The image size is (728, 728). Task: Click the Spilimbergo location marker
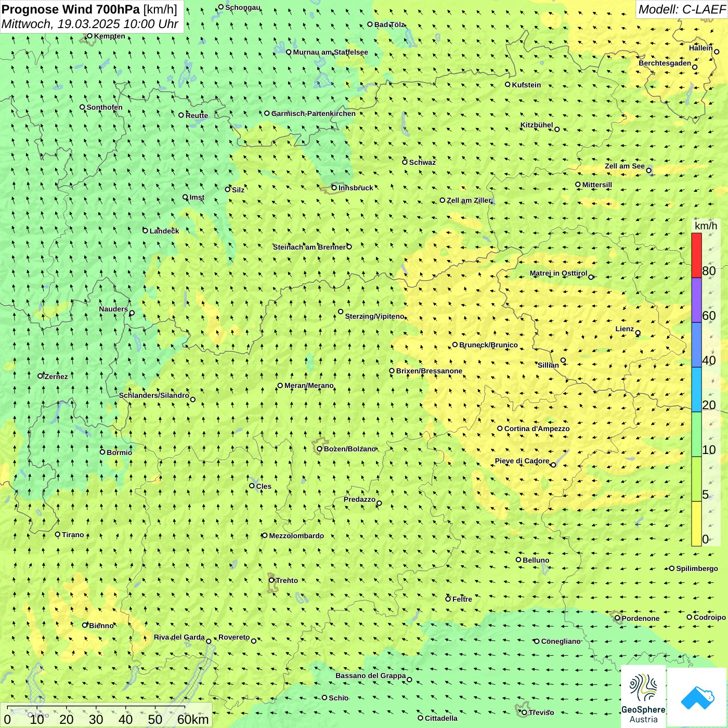pos(672,568)
